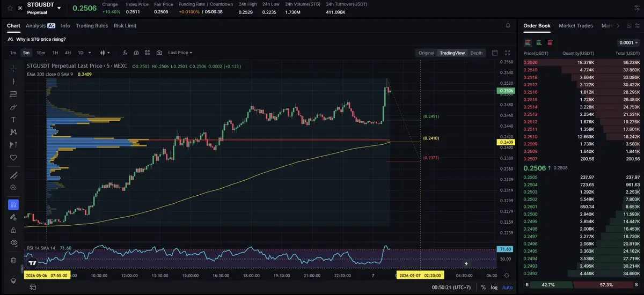Switch to 1D timeframe
Viewport: 644px width, 295px height.
coord(80,53)
